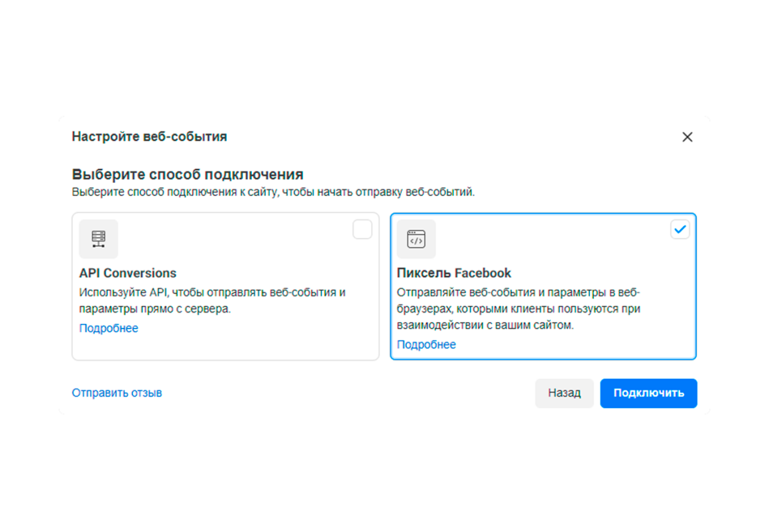
Task: Open Подробнее link under Пиксель Facebook
Action: (x=426, y=345)
